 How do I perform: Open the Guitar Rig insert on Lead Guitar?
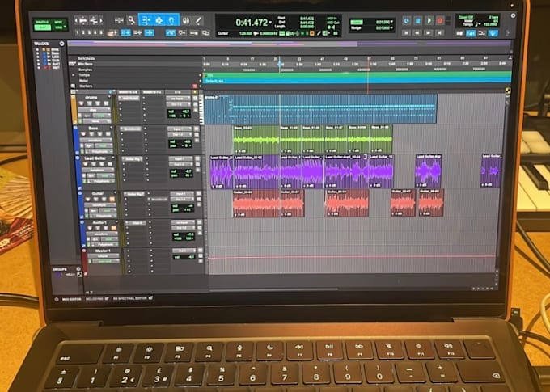(133, 159)
